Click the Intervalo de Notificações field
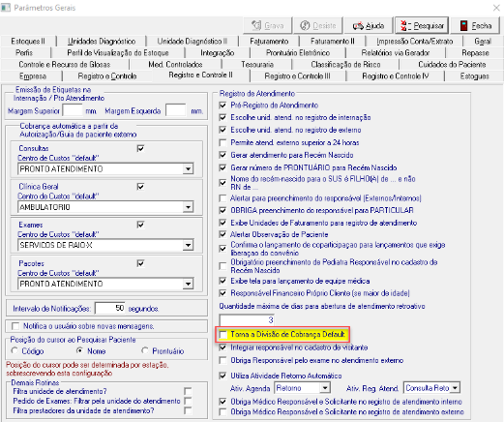This screenshot has width=504, height=422. 110,308
